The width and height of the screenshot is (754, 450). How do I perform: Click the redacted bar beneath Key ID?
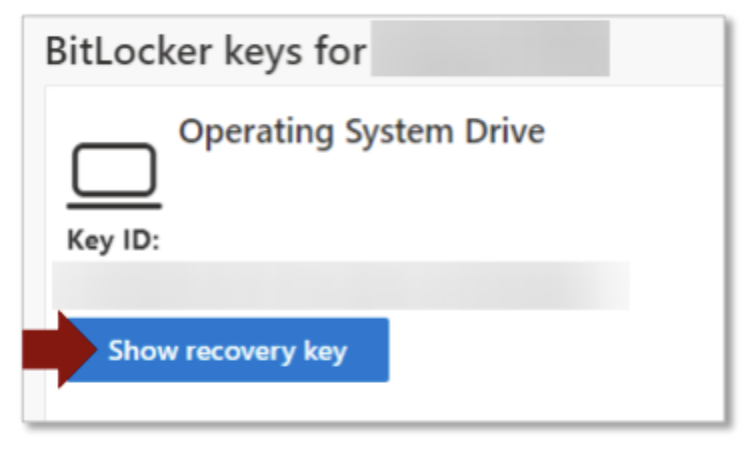pos(340,286)
